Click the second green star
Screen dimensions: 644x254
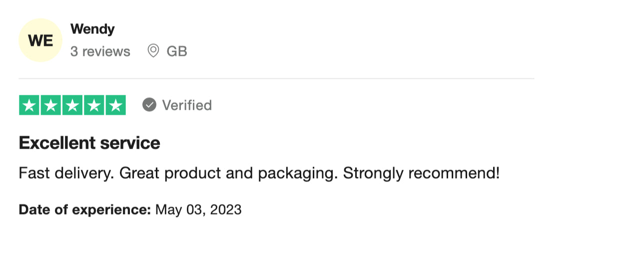[51, 105]
